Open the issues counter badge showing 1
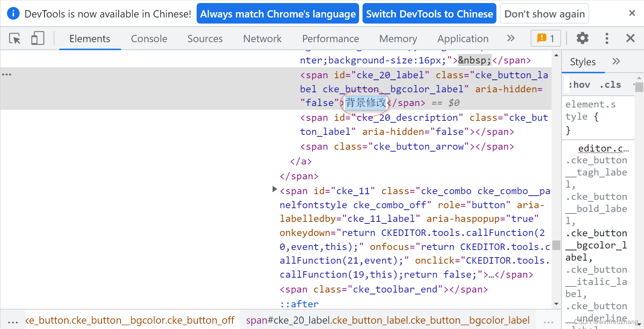 tap(545, 38)
